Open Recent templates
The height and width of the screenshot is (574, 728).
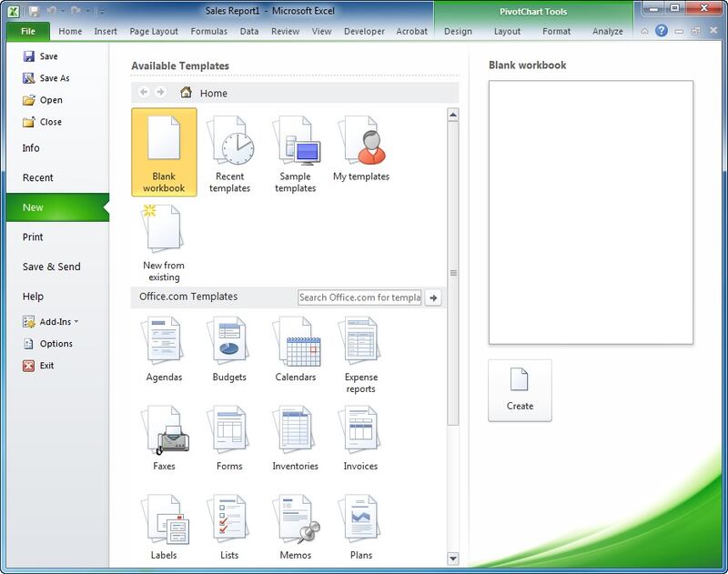[229, 152]
